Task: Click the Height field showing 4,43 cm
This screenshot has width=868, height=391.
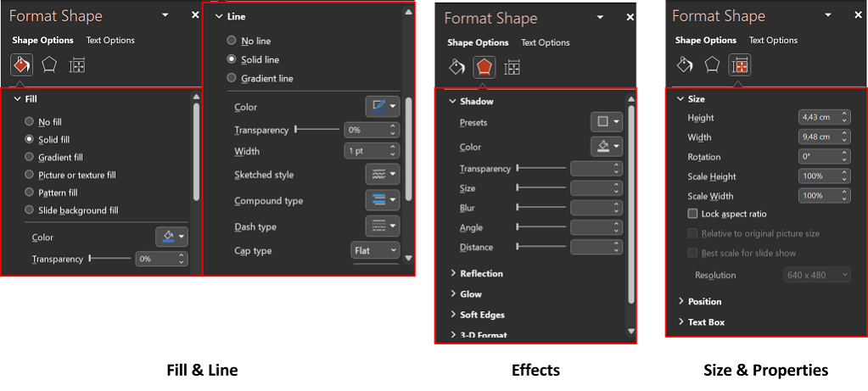Action: tap(824, 117)
